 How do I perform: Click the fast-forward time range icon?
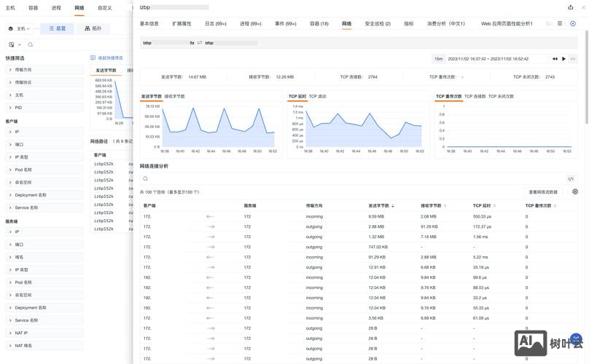pos(573,59)
